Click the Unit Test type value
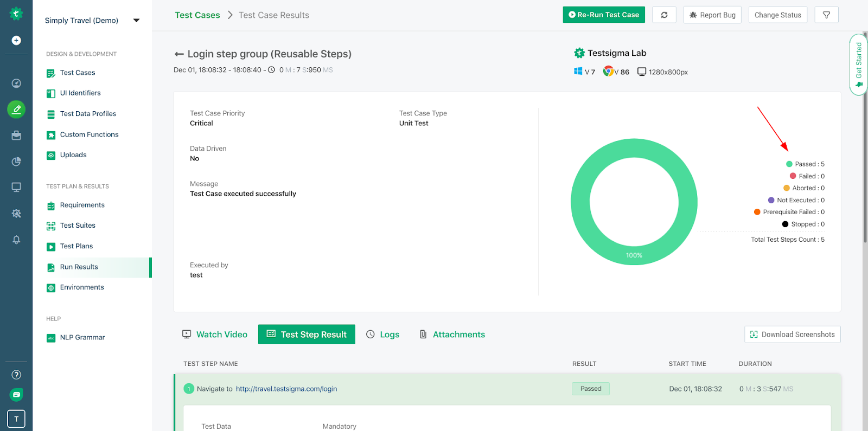 [414, 123]
